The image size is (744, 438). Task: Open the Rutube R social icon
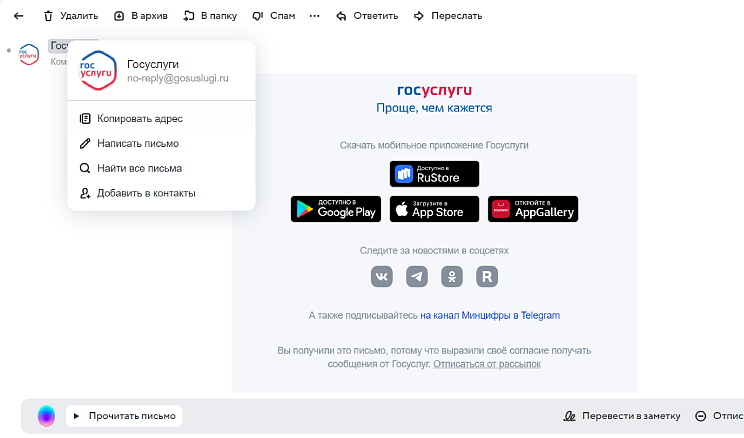coord(487,276)
